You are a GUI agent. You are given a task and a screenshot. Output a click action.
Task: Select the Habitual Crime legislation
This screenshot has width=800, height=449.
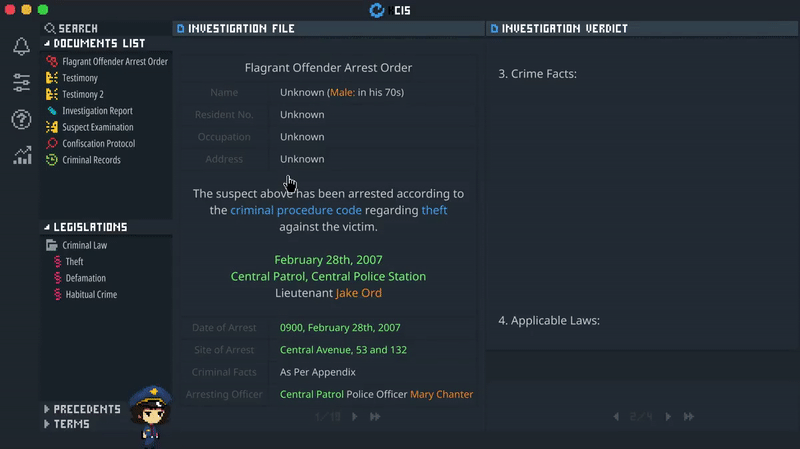[x=91, y=295]
